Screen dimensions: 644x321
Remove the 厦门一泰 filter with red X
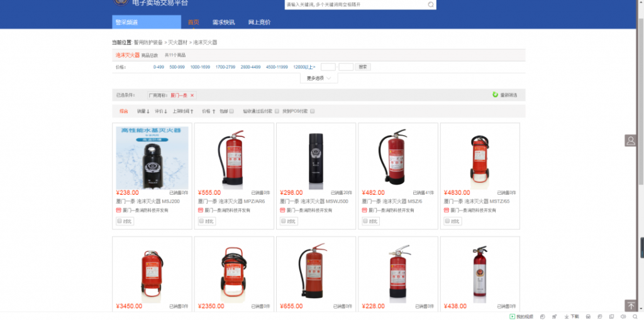tap(192, 95)
